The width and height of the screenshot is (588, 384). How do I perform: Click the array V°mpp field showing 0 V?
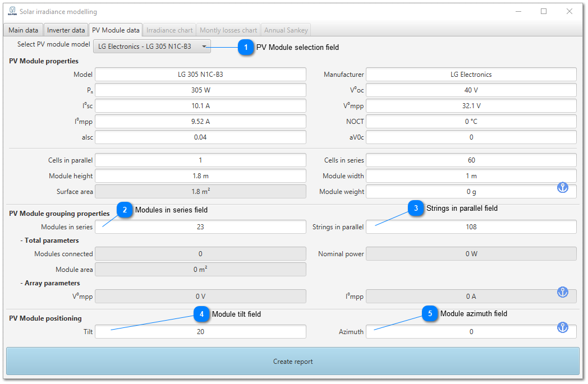tap(201, 297)
